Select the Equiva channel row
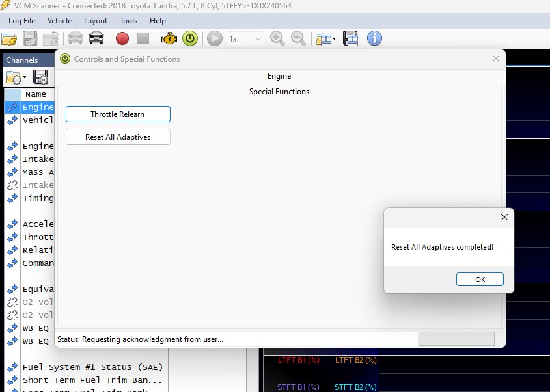 coord(29,289)
